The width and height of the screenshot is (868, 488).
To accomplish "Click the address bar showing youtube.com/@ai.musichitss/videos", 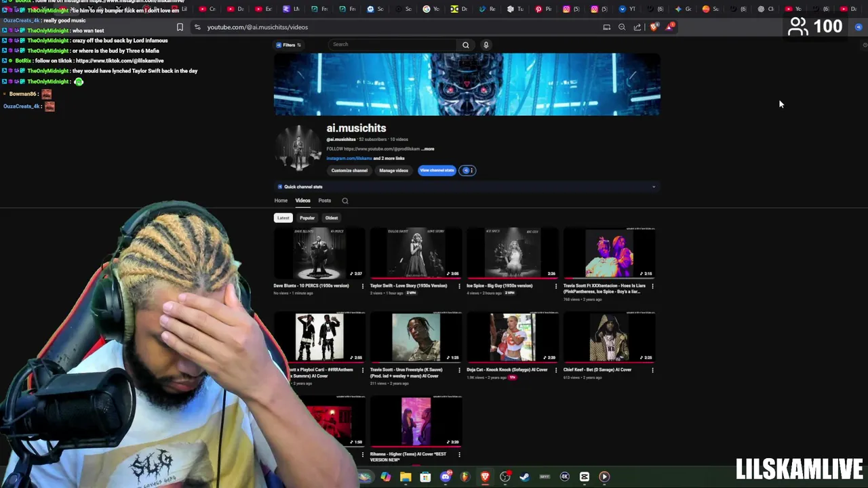I will 258,27.
